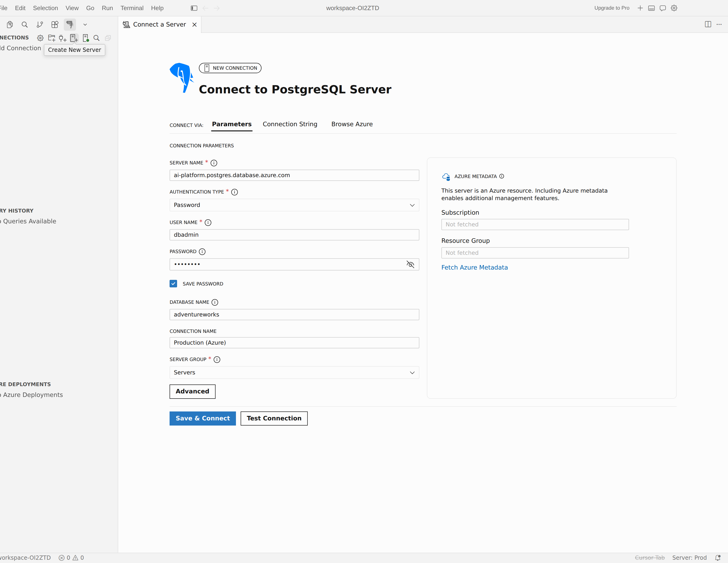Toggle the bottom panel icon
The image size is (728, 563).
(651, 8)
